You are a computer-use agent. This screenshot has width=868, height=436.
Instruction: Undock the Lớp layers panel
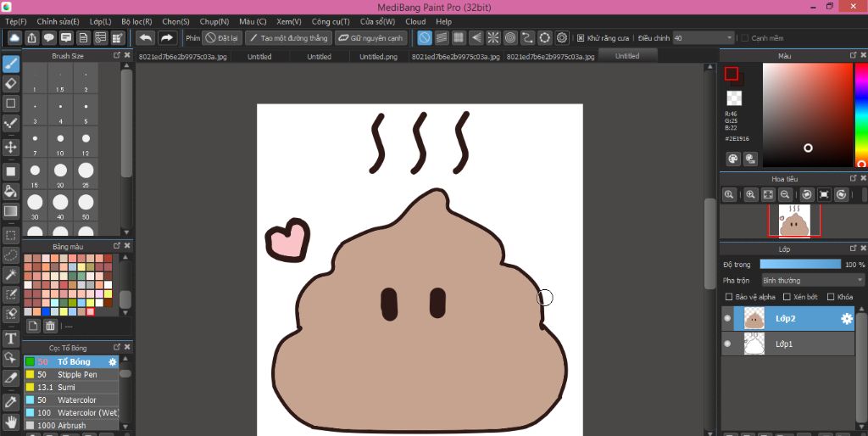pyautogui.click(x=853, y=249)
